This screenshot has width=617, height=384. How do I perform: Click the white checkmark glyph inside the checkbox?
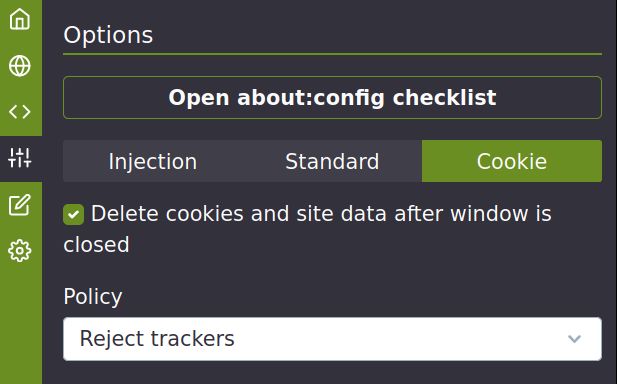[x=74, y=215]
